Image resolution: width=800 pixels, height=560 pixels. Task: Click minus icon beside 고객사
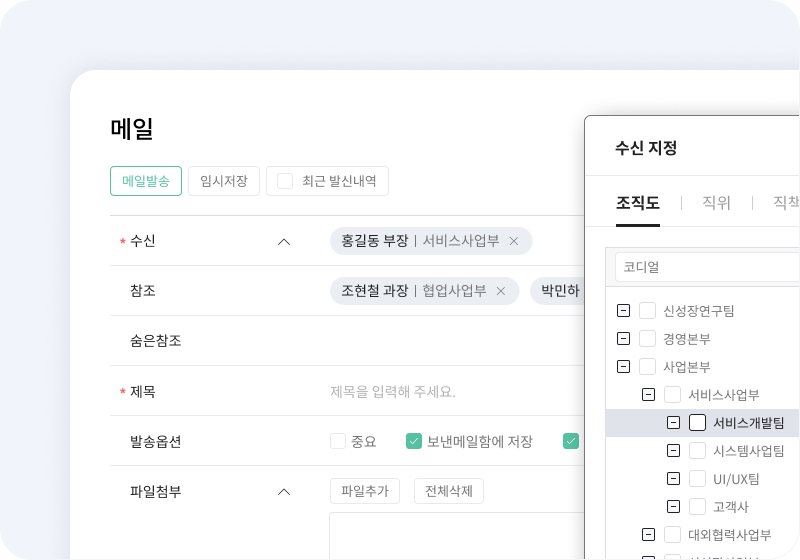pos(674,507)
